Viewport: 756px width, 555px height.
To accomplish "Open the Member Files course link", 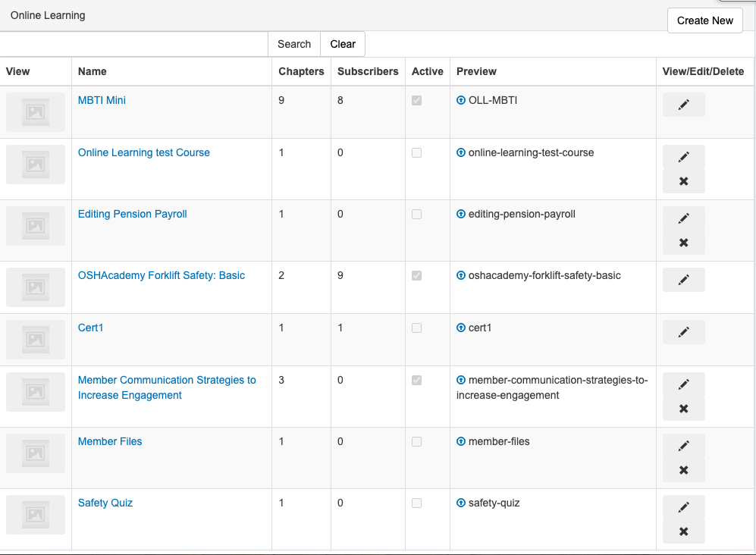I will 109,441.
